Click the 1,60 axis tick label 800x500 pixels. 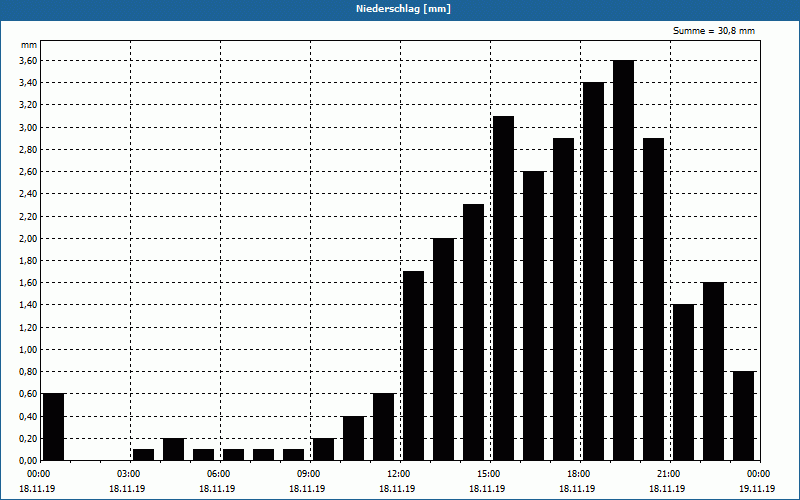29,283
